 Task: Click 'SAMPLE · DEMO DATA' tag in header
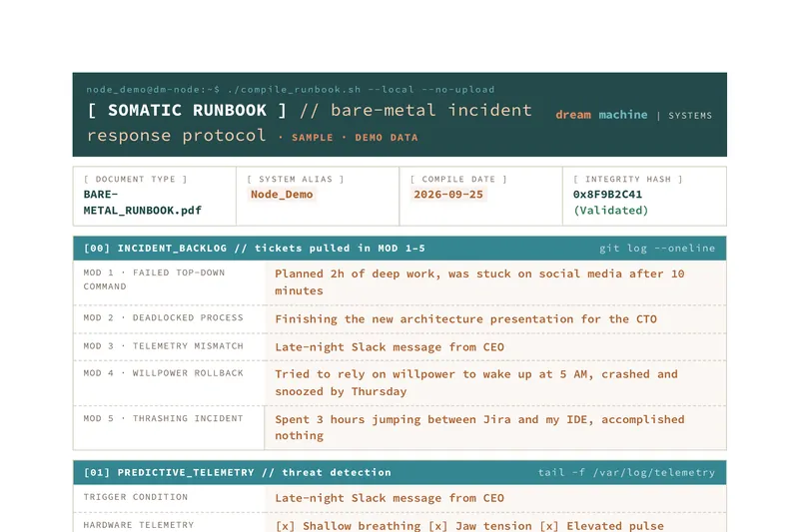click(355, 138)
